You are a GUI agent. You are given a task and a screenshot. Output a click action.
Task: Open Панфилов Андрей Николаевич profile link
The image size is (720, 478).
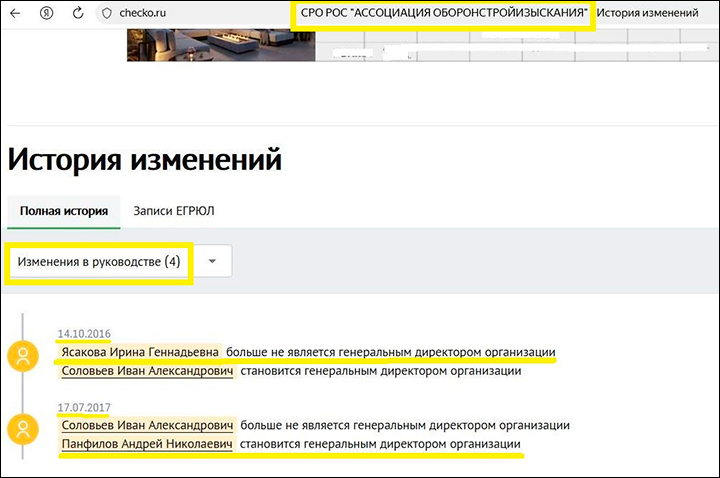(x=147, y=444)
